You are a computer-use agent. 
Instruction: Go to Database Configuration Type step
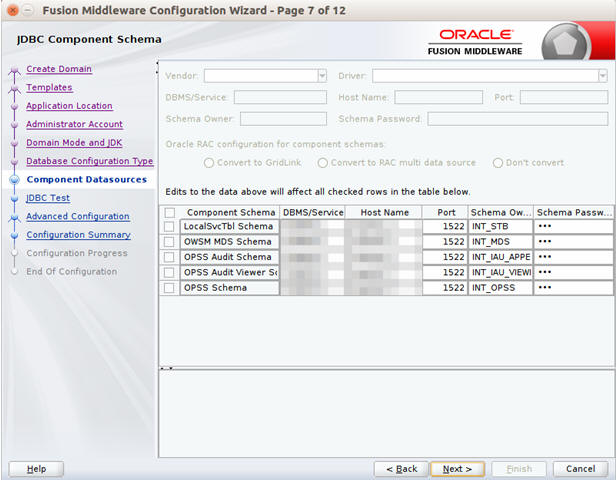coord(90,161)
